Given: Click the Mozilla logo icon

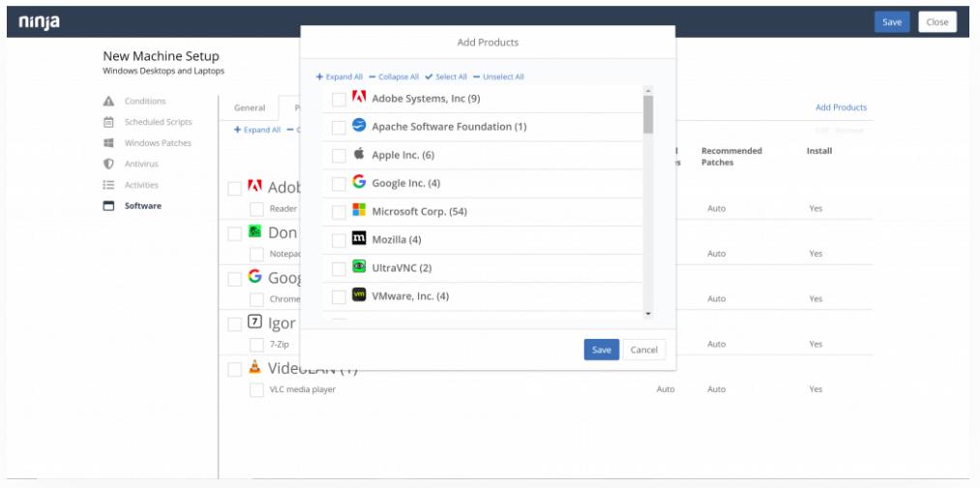Looking at the screenshot, I should [x=359, y=238].
